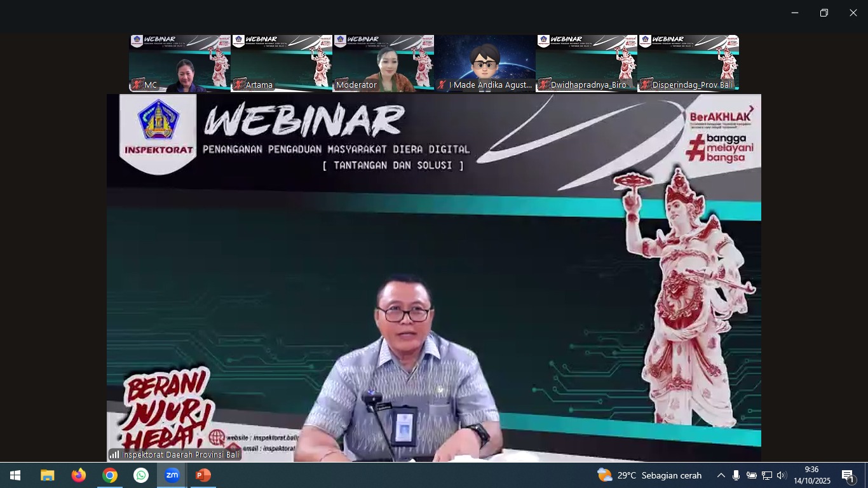Click the muted microphone icon on MC's thumbnail

[137, 85]
